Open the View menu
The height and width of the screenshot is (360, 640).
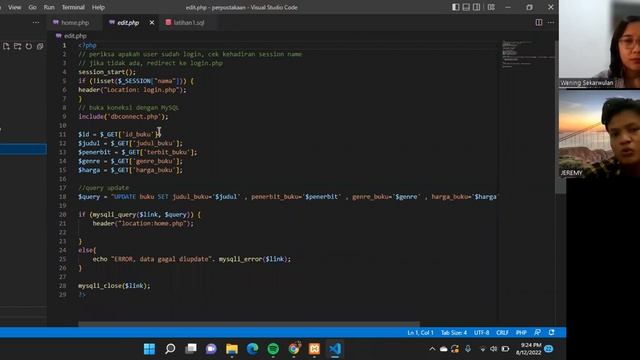pos(15,7)
